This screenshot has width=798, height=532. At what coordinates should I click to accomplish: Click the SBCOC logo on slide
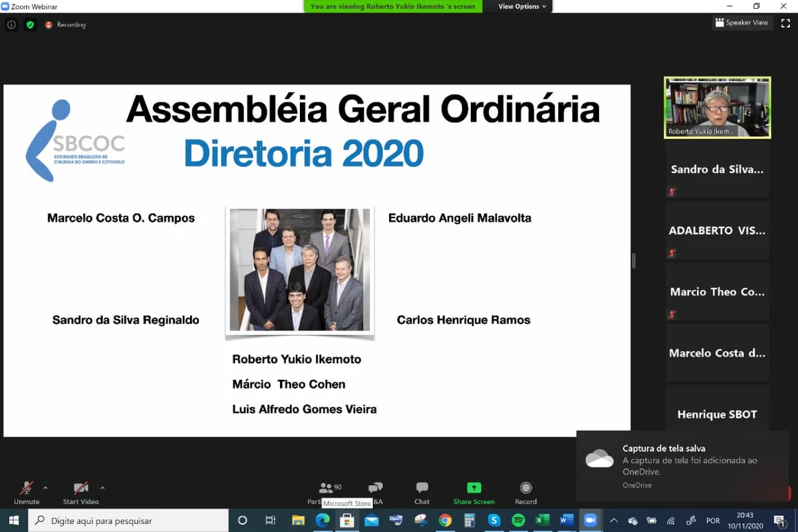[x=75, y=140]
